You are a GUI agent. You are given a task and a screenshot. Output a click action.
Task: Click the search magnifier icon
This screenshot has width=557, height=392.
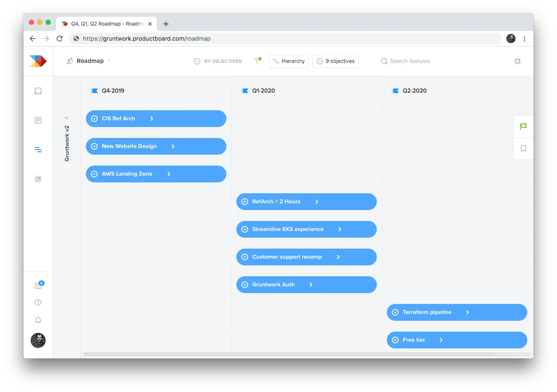tap(384, 61)
